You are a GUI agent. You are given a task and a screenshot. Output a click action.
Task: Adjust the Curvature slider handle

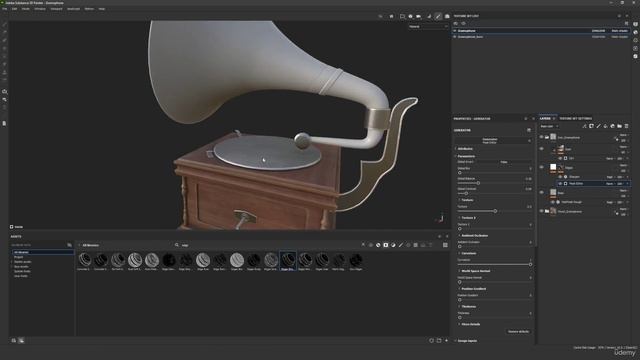pyautogui.click(x=530, y=264)
